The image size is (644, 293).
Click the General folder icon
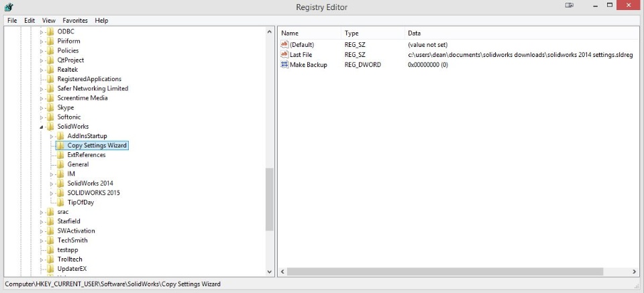pos(60,164)
